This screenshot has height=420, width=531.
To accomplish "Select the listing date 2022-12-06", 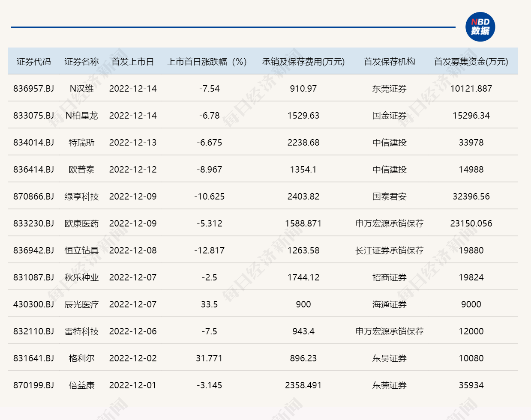I will click(x=133, y=331).
